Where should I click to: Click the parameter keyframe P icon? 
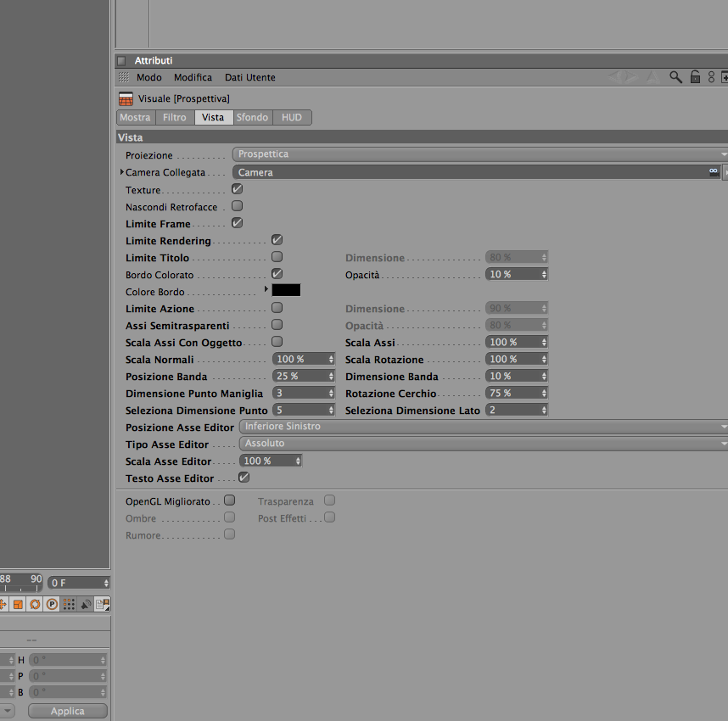[52, 604]
